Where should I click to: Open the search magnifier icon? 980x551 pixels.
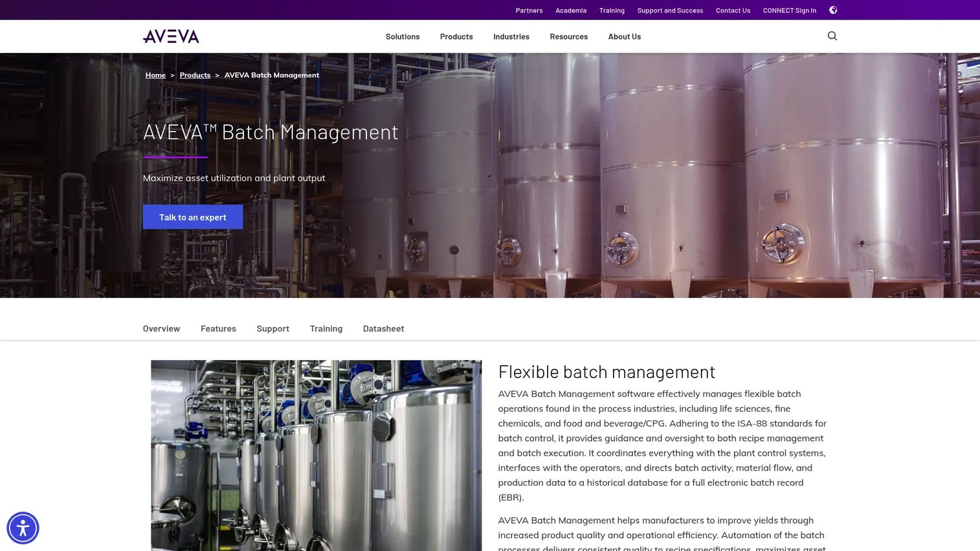coord(832,36)
